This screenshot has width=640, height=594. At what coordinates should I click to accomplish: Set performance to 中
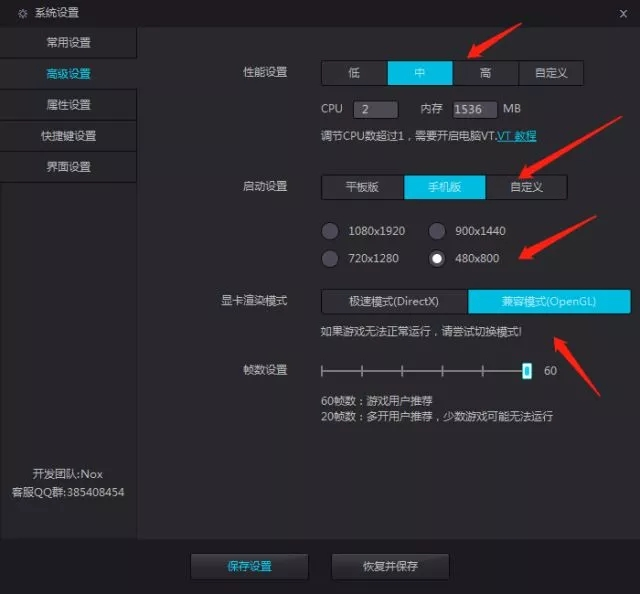coord(420,73)
